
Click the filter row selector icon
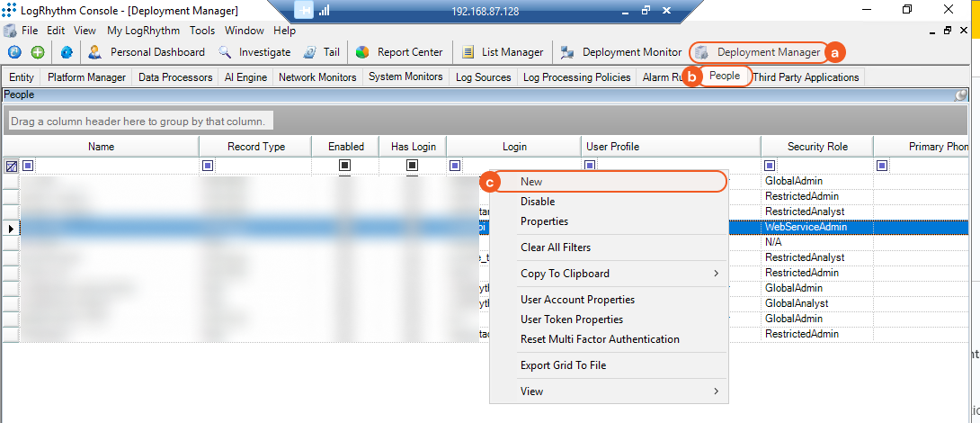click(11, 166)
